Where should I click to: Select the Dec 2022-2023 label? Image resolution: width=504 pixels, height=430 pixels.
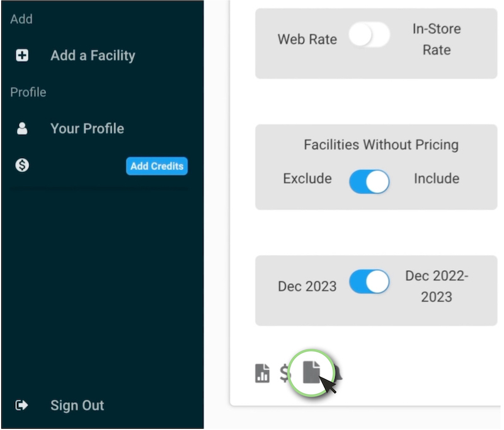tap(437, 286)
